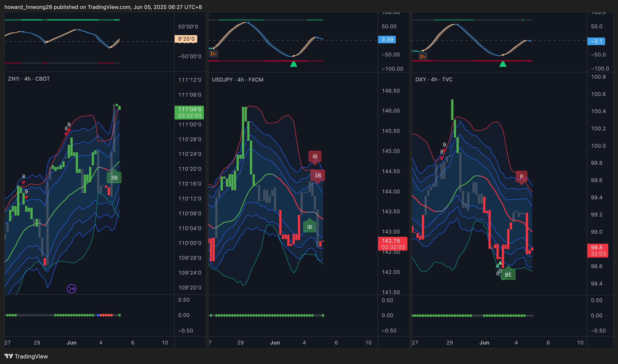
Task: Click the orange D icon in USDJPY oscillator
Action: [x=213, y=54]
